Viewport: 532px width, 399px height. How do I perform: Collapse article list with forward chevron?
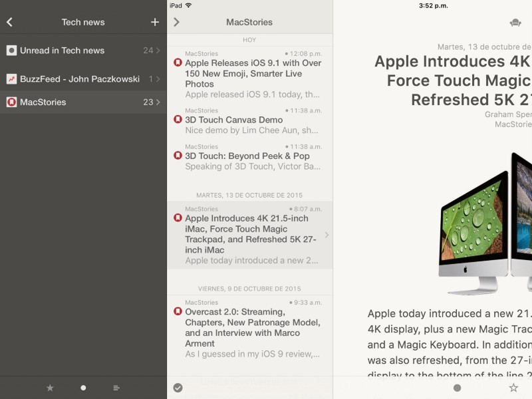pos(176,23)
